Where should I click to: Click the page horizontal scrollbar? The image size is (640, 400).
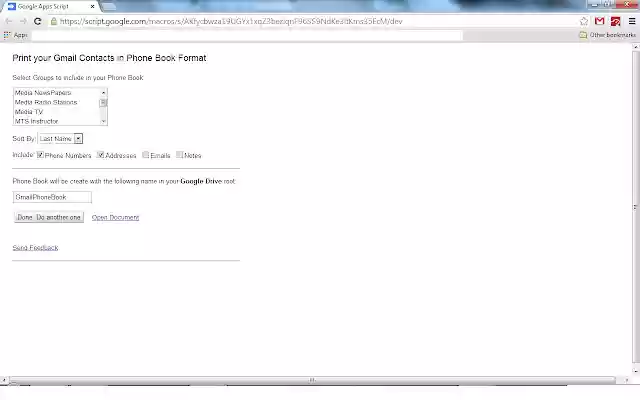312,380
